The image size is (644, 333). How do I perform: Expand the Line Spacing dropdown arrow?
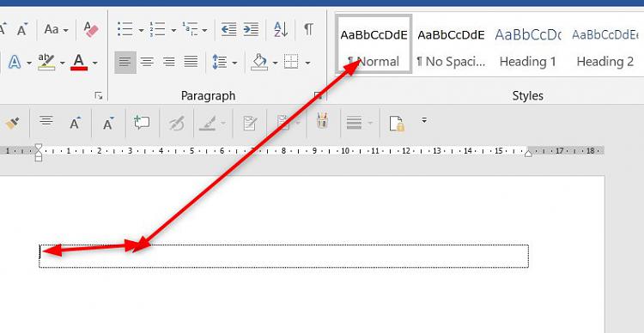[234, 63]
